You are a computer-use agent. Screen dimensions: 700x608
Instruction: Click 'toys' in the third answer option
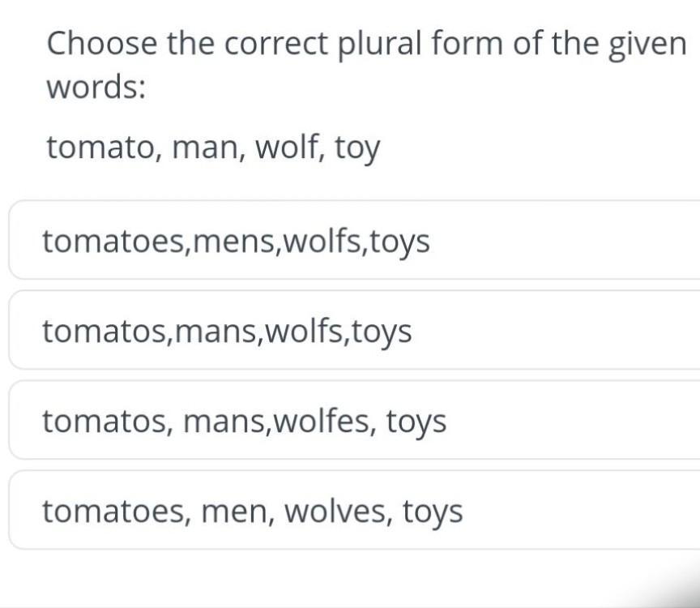pyautogui.click(x=416, y=422)
